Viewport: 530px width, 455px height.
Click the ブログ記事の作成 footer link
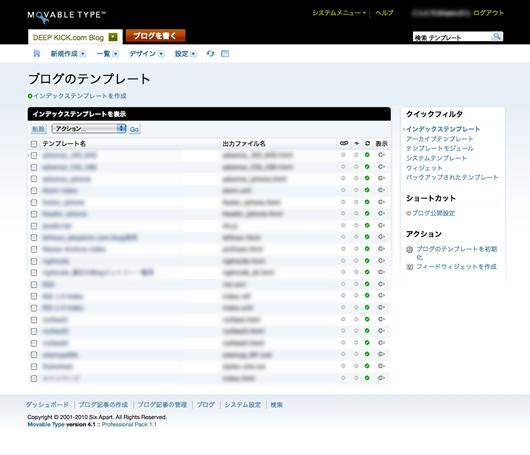pos(103,405)
